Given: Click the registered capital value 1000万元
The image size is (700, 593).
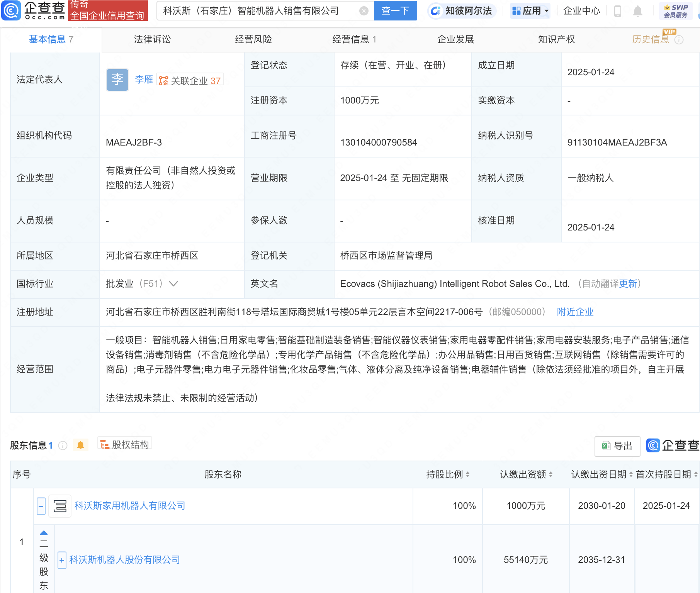Looking at the screenshot, I should 360,101.
